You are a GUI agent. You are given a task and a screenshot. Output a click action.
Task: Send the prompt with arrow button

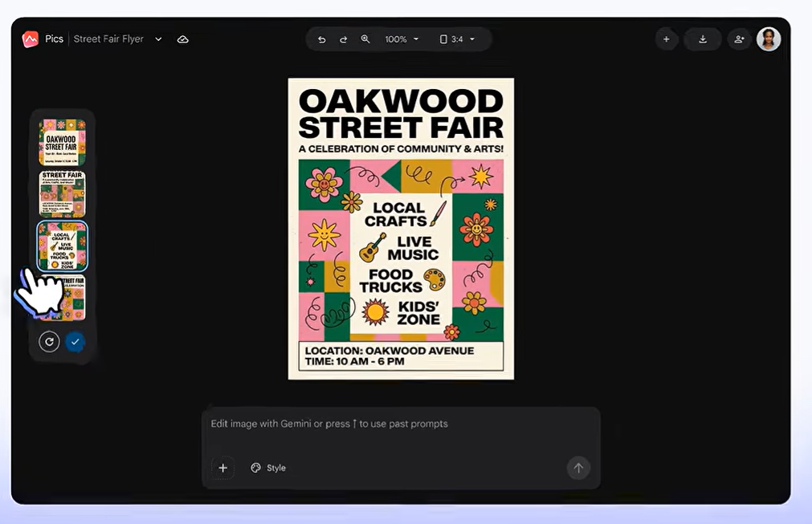[578, 468]
